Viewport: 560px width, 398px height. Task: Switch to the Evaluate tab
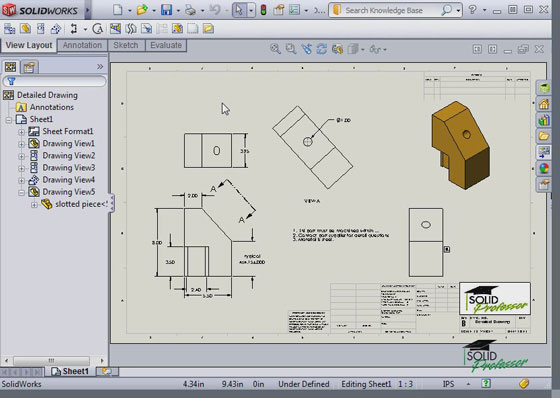(x=166, y=45)
